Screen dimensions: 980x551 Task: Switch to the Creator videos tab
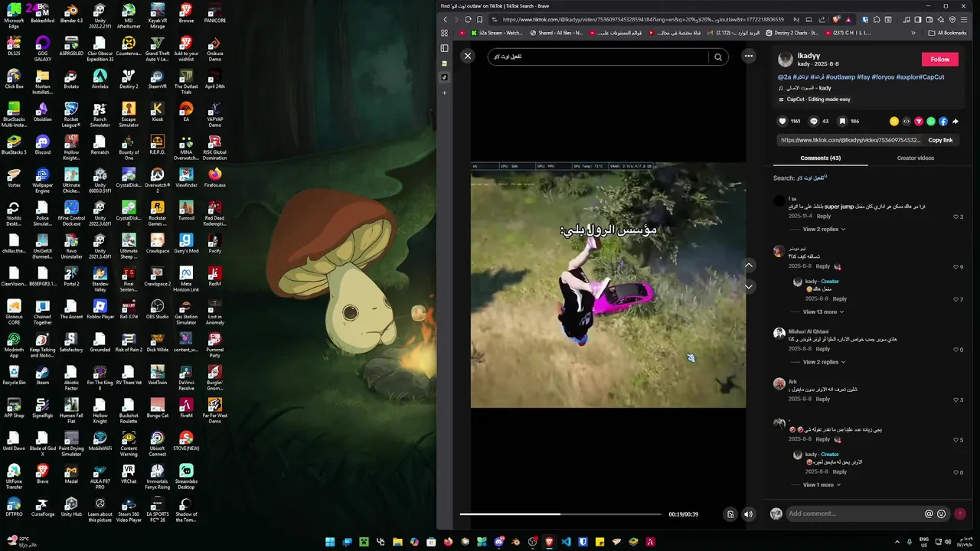point(915,158)
